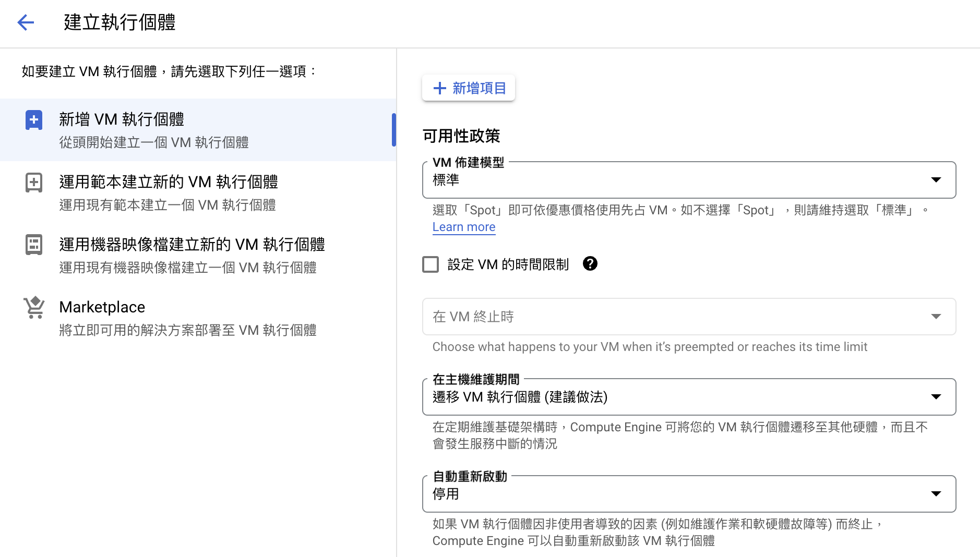Click the 新增項目 button
The width and height of the screenshot is (980, 557).
[469, 88]
